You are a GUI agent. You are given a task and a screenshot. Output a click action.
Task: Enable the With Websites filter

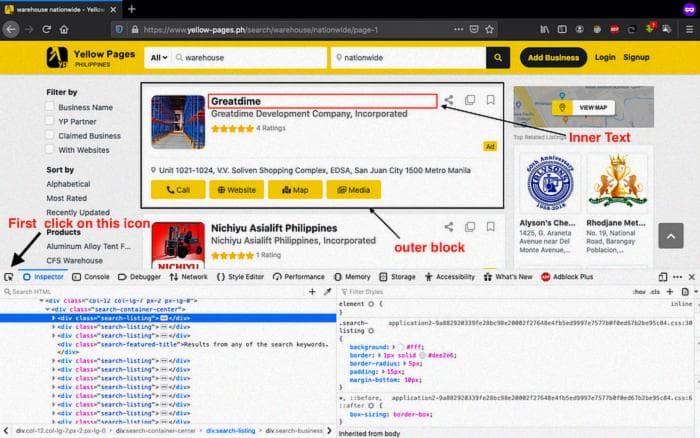coord(50,150)
